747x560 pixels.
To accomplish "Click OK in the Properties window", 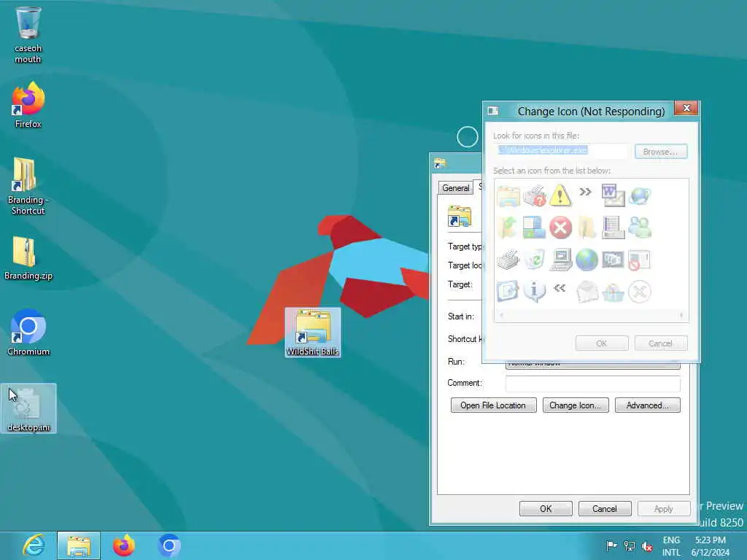I will pos(546,508).
